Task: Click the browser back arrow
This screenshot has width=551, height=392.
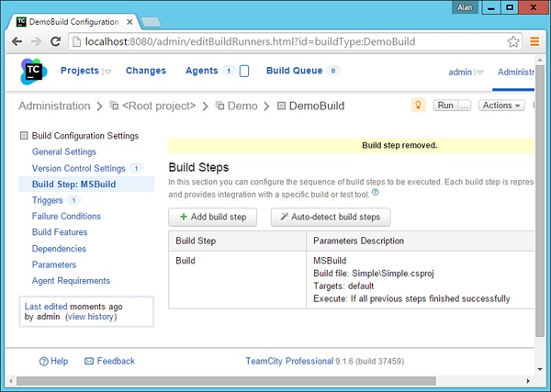Action: [15, 41]
